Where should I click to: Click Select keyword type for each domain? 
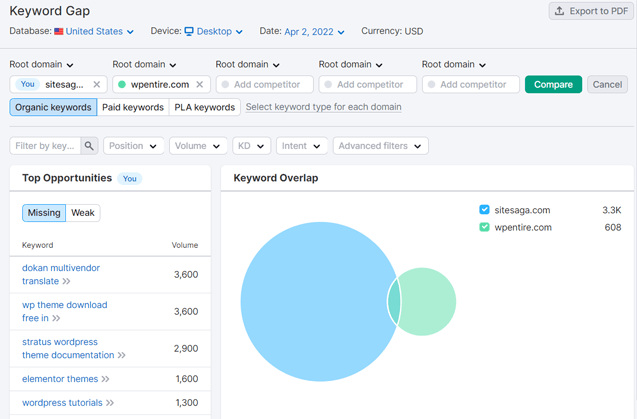(323, 107)
